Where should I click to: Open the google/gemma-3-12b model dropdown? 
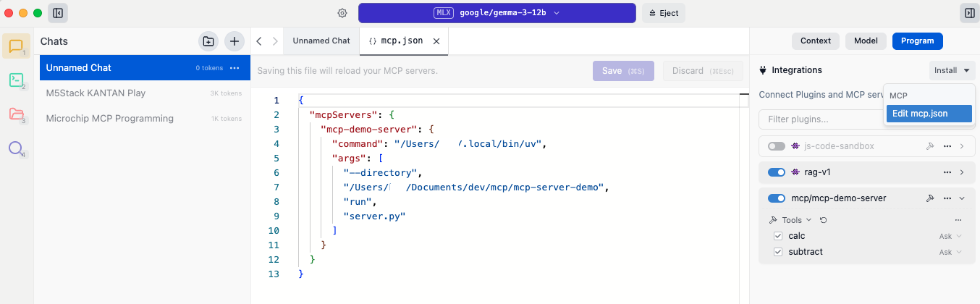(497, 13)
